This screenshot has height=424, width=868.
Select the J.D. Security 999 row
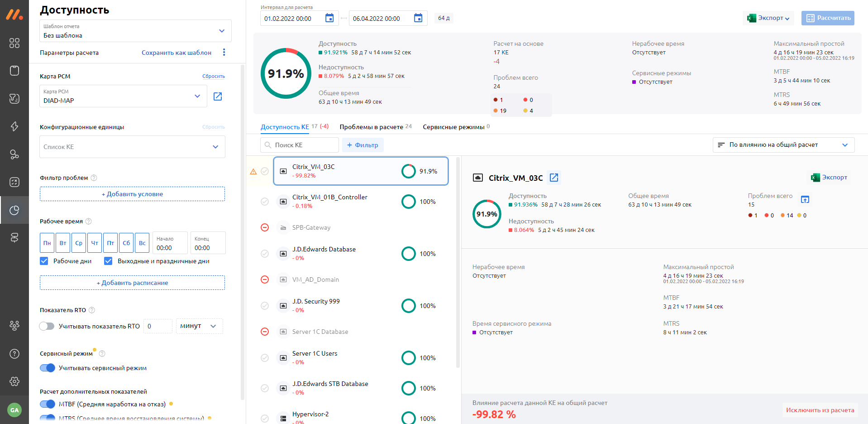pyautogui.click(x=361, y=306)
